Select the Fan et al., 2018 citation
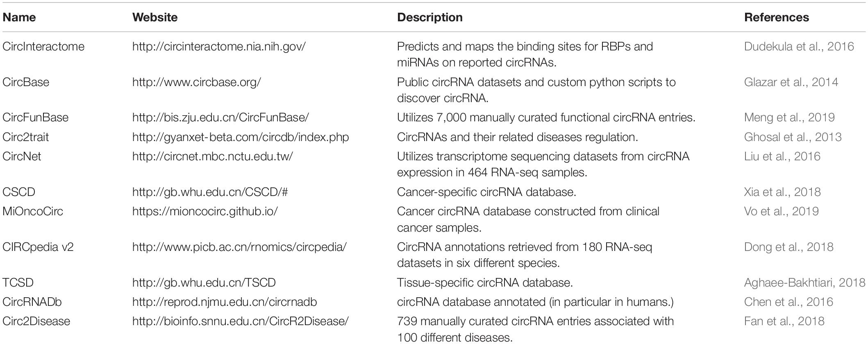Screen dimensions: 868x344 [x=784, y=321]
